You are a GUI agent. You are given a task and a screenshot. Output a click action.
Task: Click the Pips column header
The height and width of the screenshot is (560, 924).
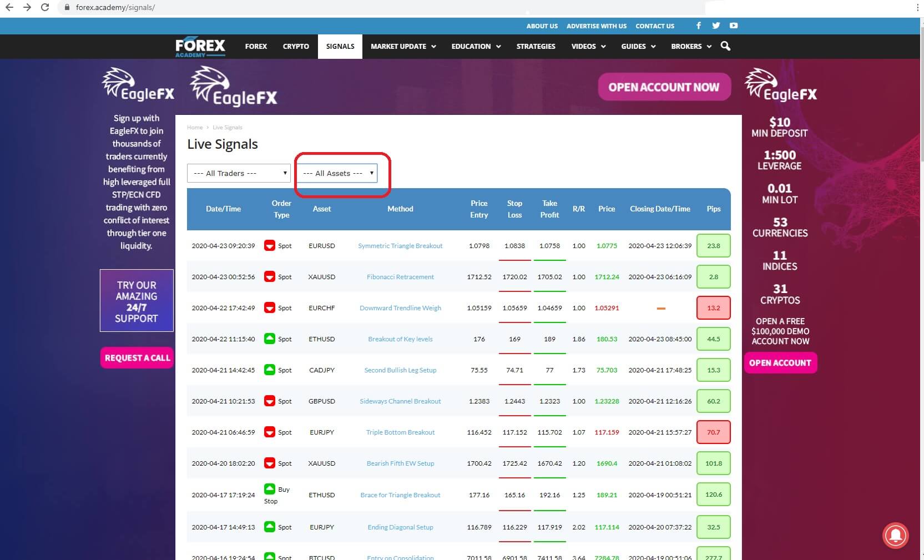click(x=714, y=209)
